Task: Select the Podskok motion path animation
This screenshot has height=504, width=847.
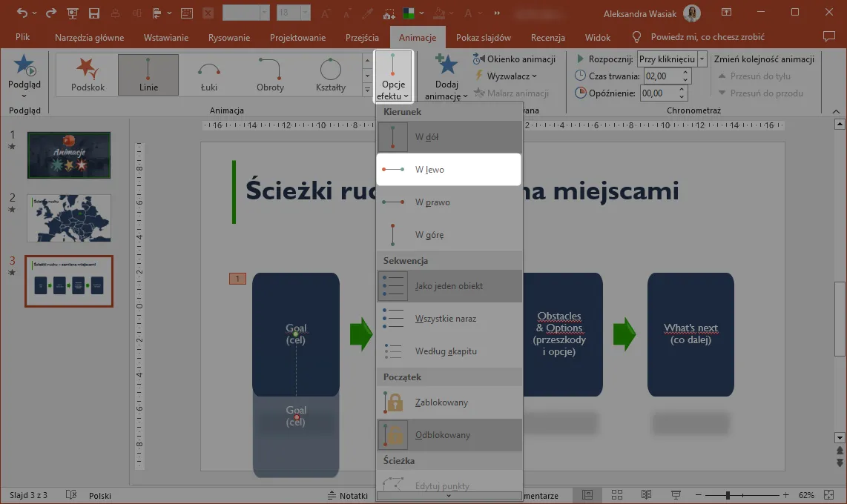Action: pos(88,75)
